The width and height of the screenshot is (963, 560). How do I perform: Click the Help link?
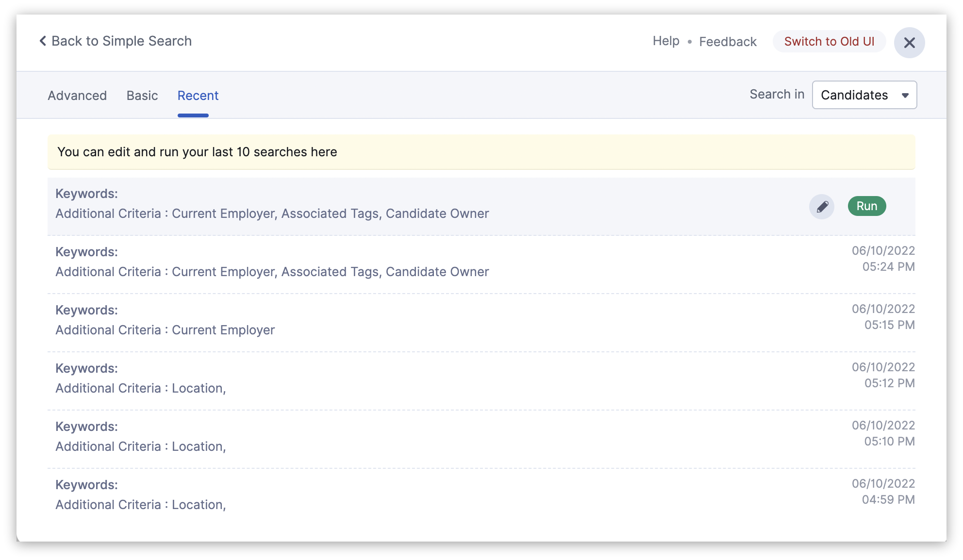(x=666, y=41)
